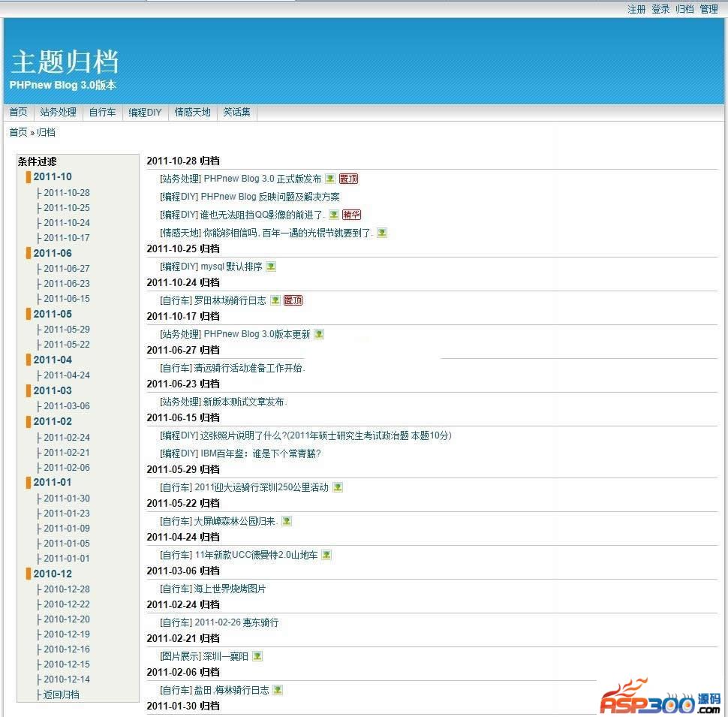Click image icon beside 罗田林场骑行日志
The image size is (728, 717).
(275, 300)
